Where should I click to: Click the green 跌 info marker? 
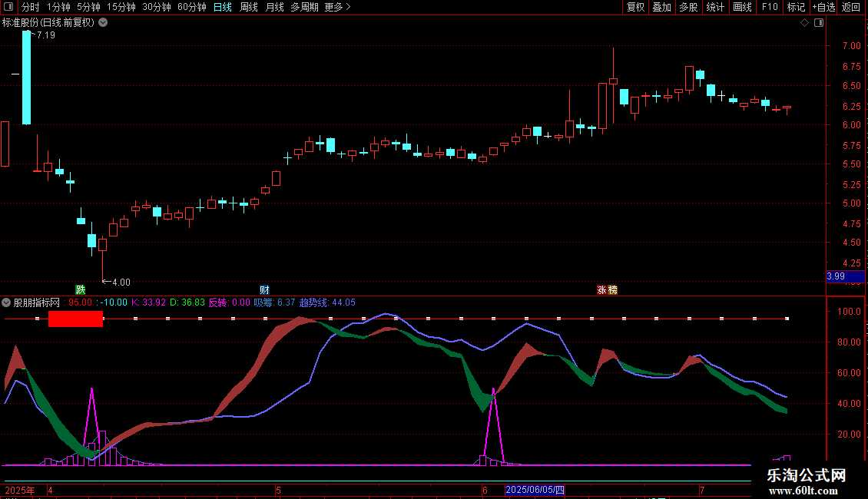coord(80,290)
